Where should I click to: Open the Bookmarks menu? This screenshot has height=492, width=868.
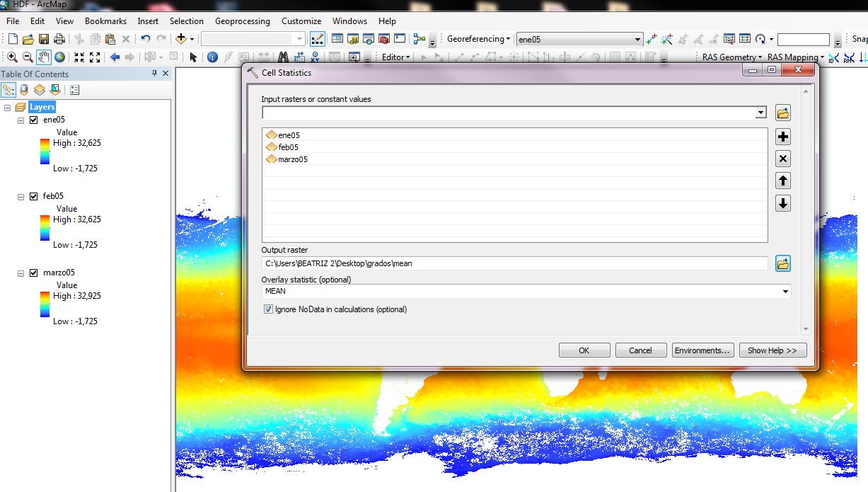click(x=105, y=21)
